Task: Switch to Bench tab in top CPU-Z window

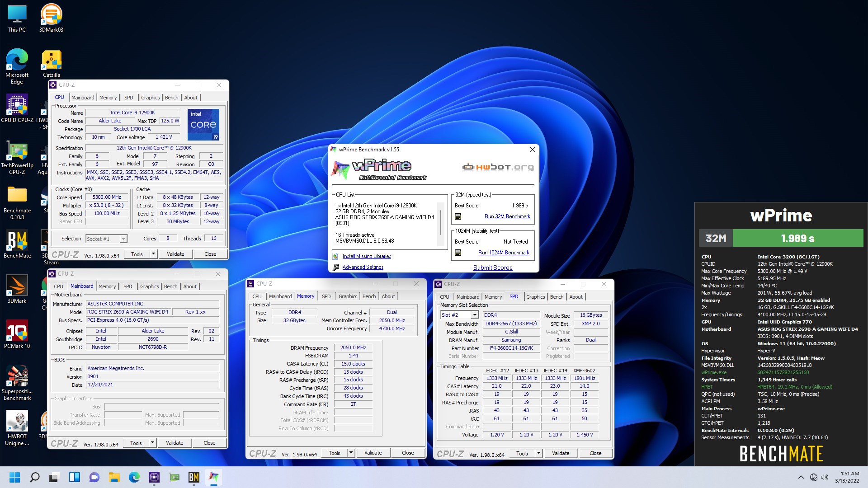Action: click(171, 98)
